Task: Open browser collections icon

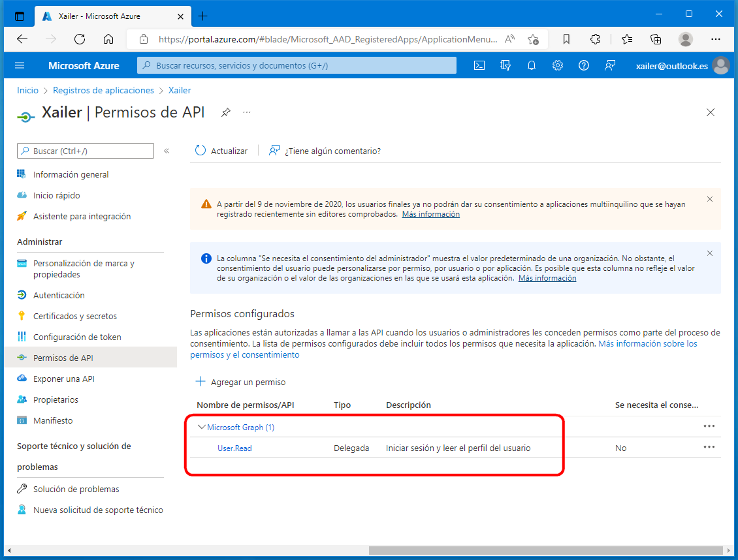Action: 656,40
